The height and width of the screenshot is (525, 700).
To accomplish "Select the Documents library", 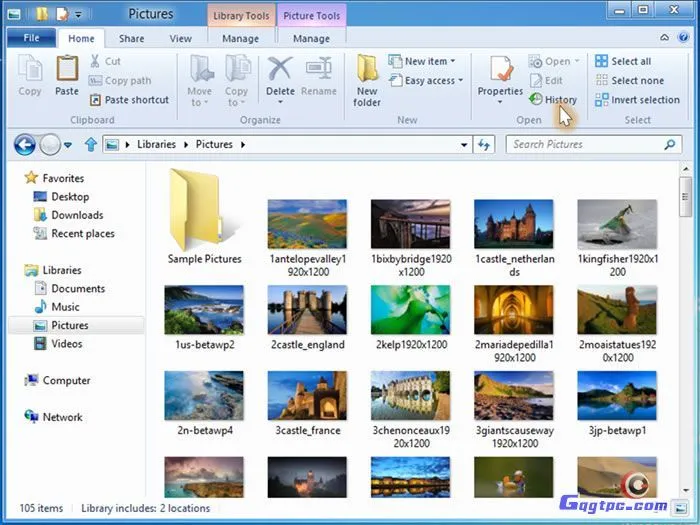I will tap(70, 288).
